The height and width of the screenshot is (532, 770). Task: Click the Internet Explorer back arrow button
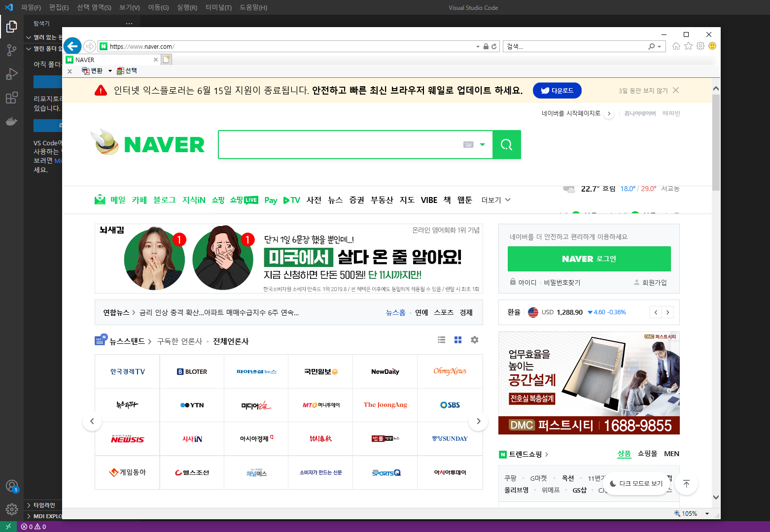tap(72, 46)
